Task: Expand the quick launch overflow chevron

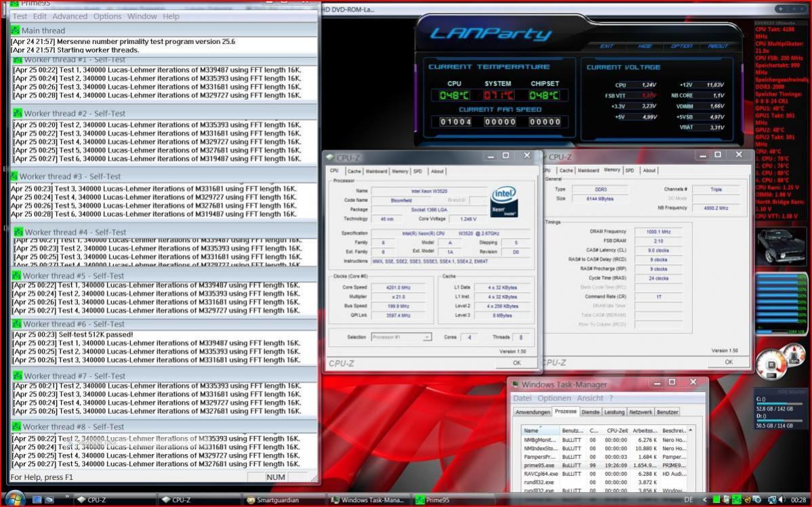Action: (x=67, y=497)
